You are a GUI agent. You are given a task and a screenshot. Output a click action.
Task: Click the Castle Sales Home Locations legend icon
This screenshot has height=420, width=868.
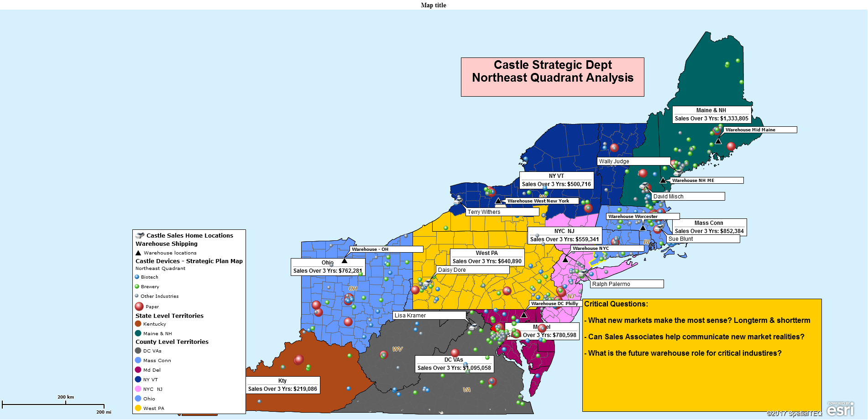coord(140,235)
